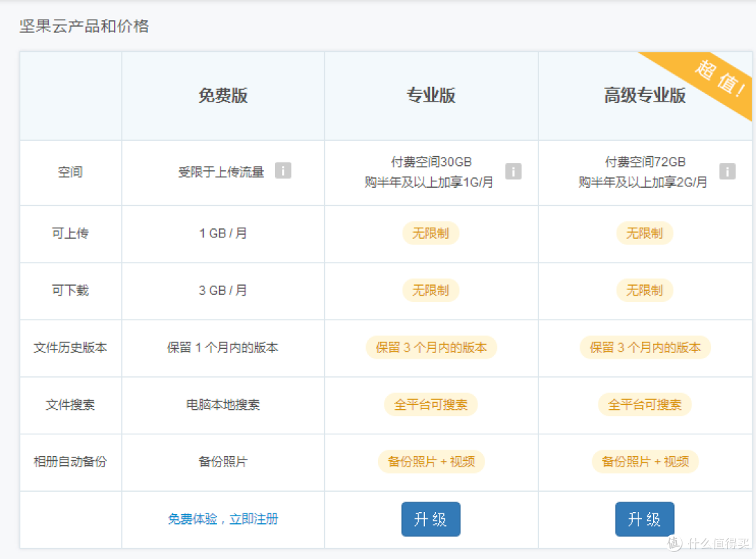Click 保留 1 个月内的版本 in 免费版 column

[x=223, y=347]
